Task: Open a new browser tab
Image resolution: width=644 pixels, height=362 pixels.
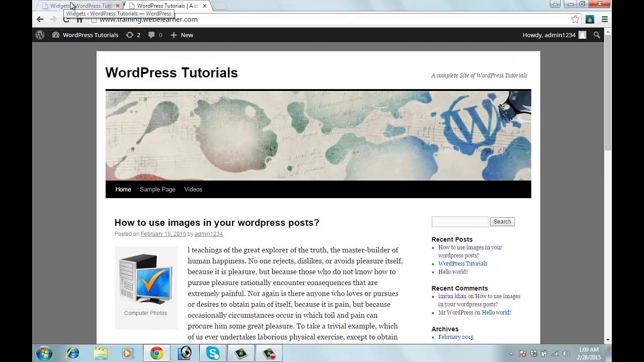Action: coord(220,6)
